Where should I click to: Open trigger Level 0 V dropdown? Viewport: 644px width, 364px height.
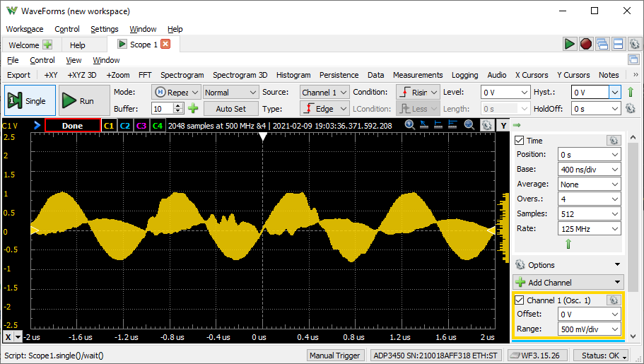coord(505,93)
